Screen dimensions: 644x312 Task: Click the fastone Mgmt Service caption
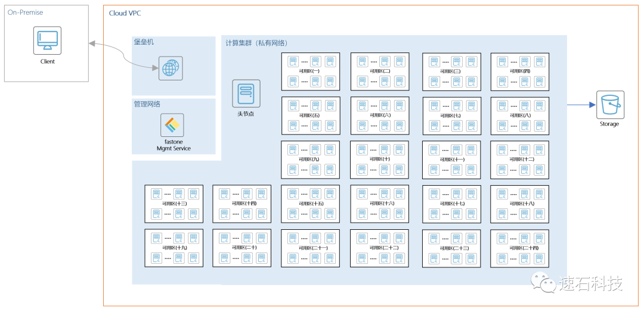(x=174, y=145)
